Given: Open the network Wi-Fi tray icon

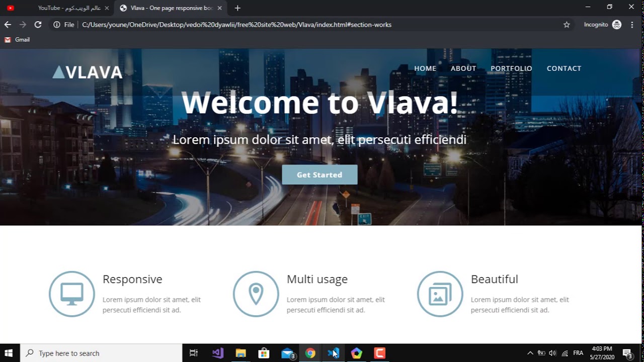Looking at the screenshot, I should (x=565, y=353).
